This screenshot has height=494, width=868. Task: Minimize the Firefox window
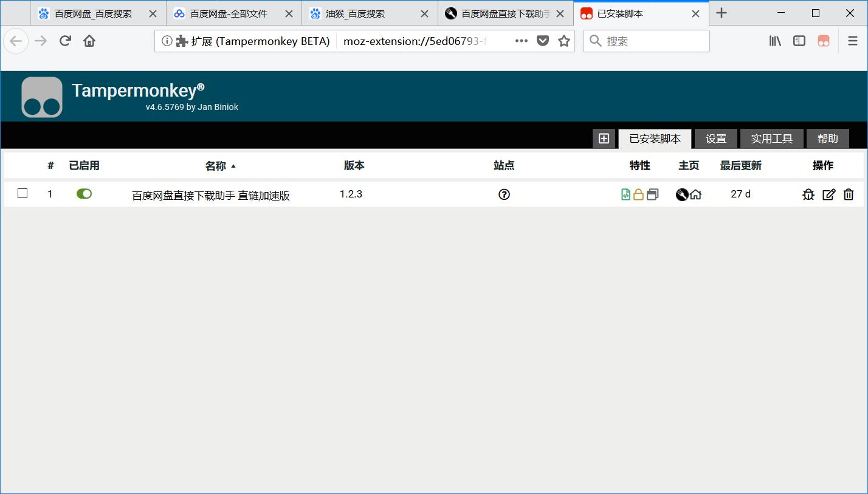pos(781,13)
